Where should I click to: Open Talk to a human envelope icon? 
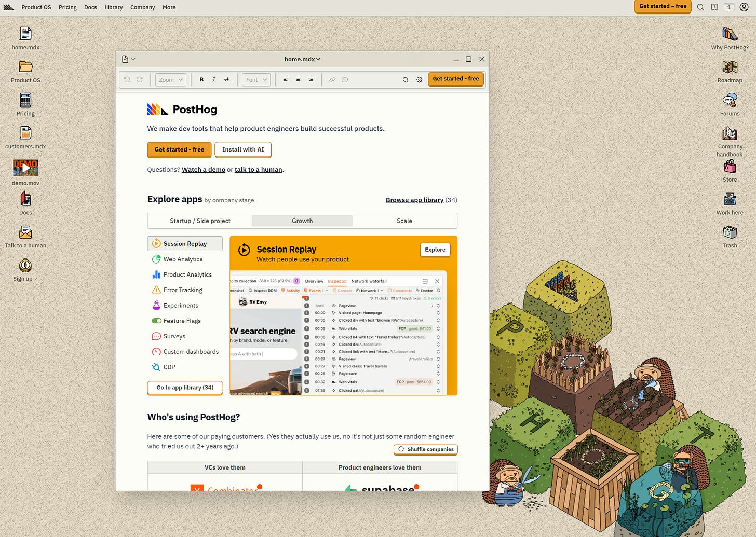25,232
